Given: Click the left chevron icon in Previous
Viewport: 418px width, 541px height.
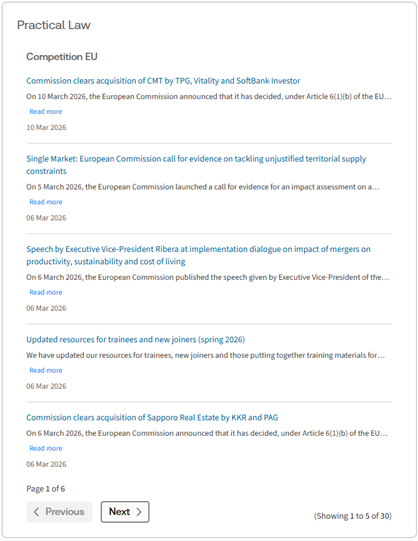Looking at the screenshot, I should (x=36, y=512).
